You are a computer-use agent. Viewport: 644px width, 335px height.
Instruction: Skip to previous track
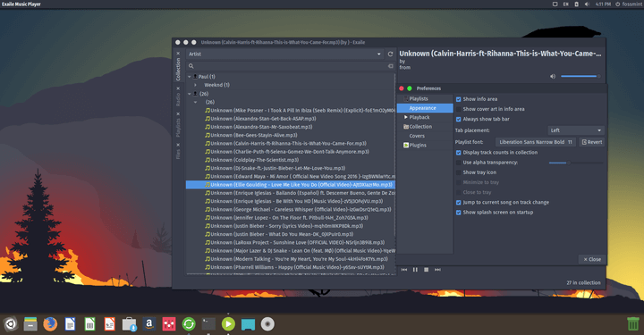pos(404,270)
